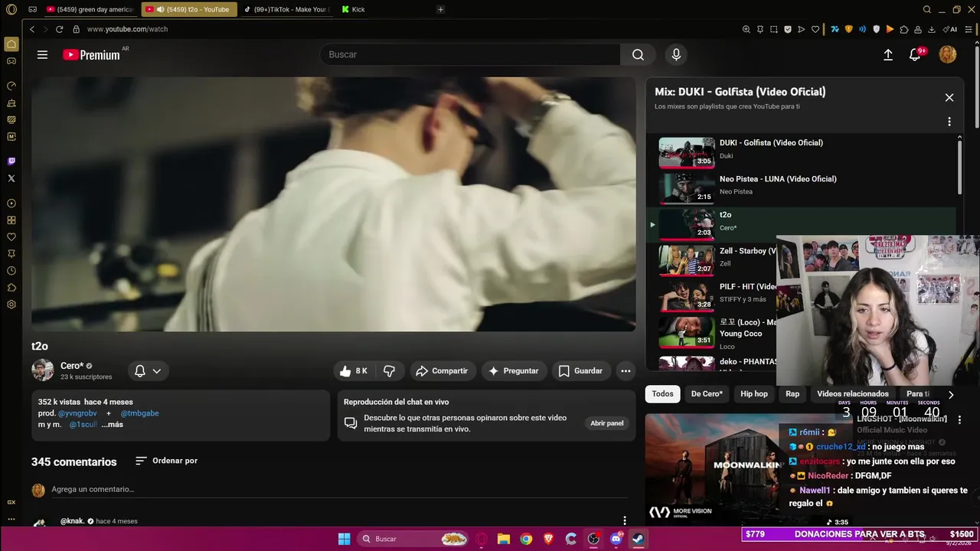Open Twitch in the Opera sidebar
Viewport: 980px width, 551px height.
11,161
